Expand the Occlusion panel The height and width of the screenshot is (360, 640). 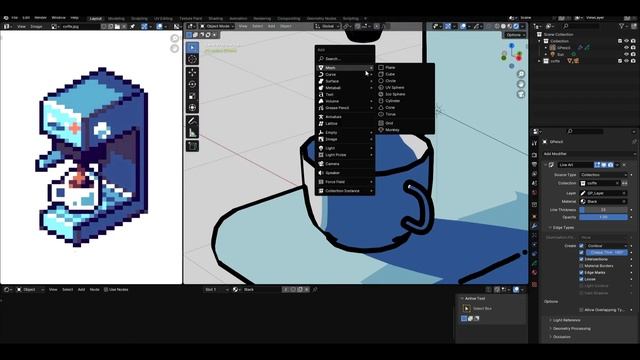pos(562,337)
